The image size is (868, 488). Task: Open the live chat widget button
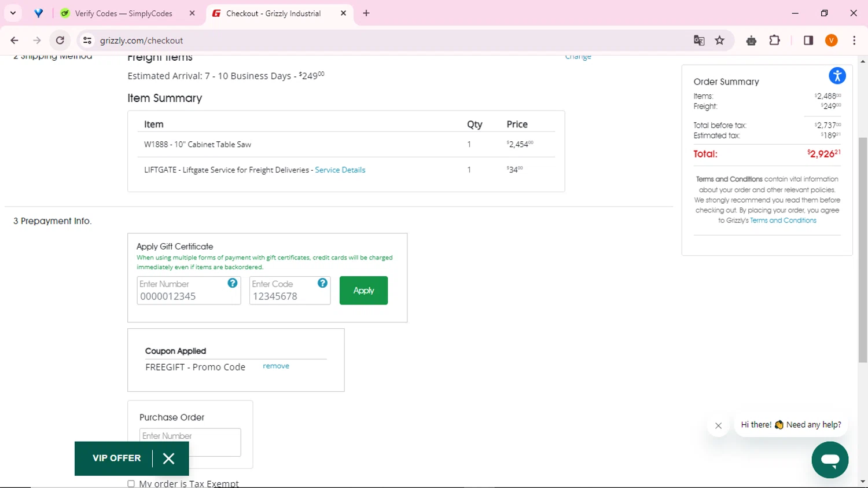(x=830, y=460)
